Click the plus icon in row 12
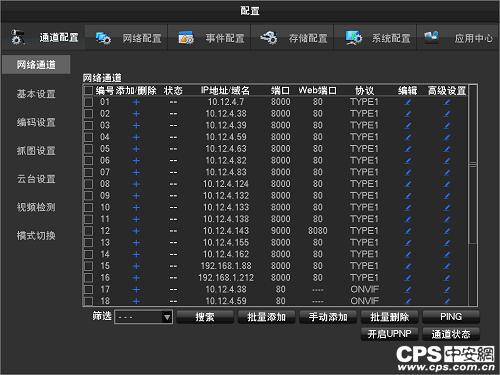This screenshot has height=375, width=500. pos(136,231)
